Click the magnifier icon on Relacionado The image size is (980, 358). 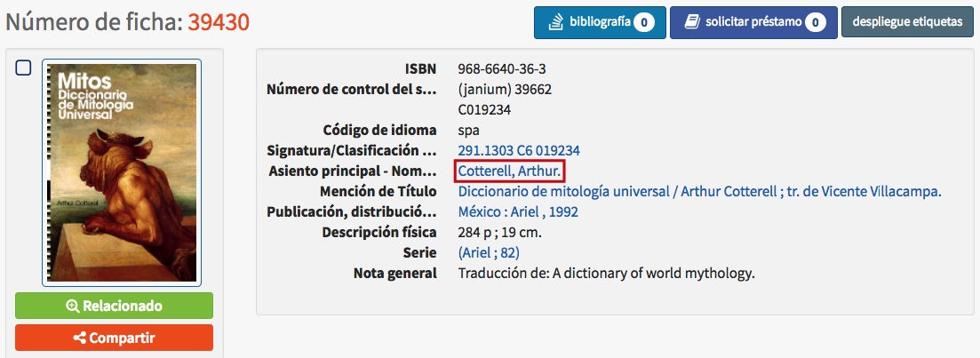73,306
